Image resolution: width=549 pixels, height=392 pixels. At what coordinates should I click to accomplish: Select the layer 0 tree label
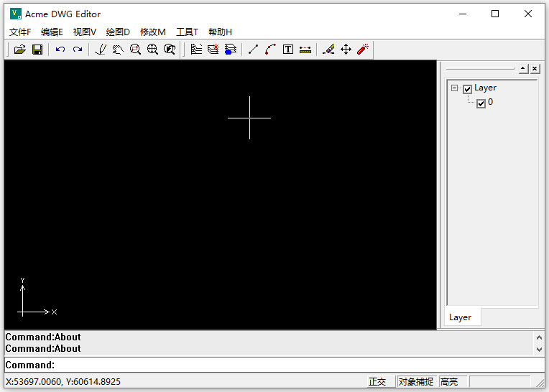[x=490, y=102]
